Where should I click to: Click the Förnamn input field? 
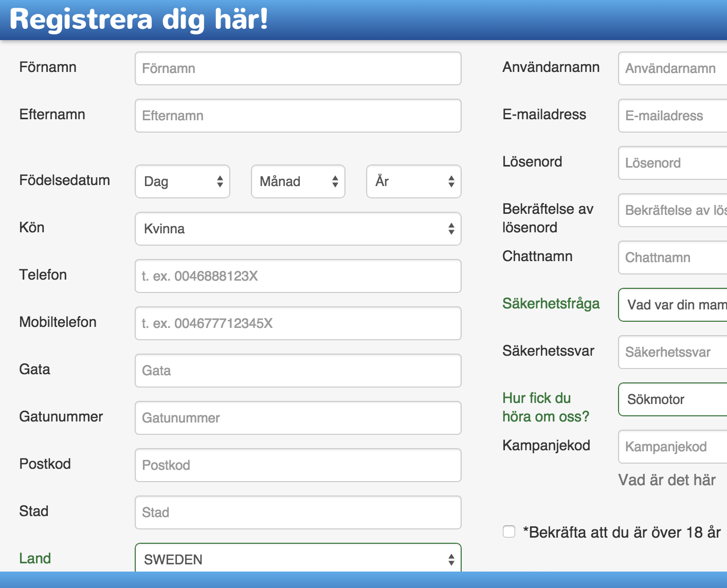click(298, 68)
